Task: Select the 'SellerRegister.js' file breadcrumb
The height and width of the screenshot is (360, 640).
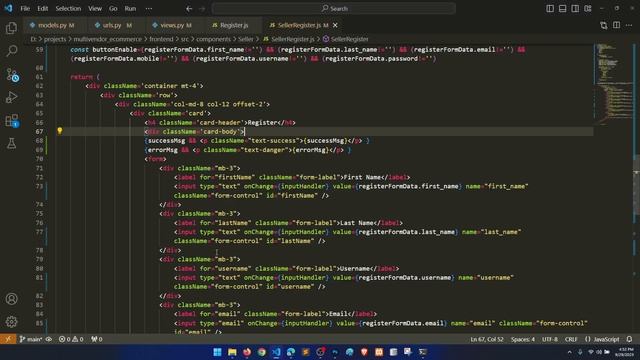Action: click(289, 39)
